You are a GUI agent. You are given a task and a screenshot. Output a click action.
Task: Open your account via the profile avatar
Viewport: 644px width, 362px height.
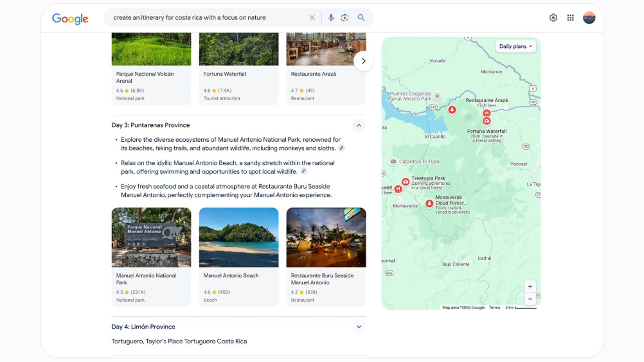click(589, 17)
